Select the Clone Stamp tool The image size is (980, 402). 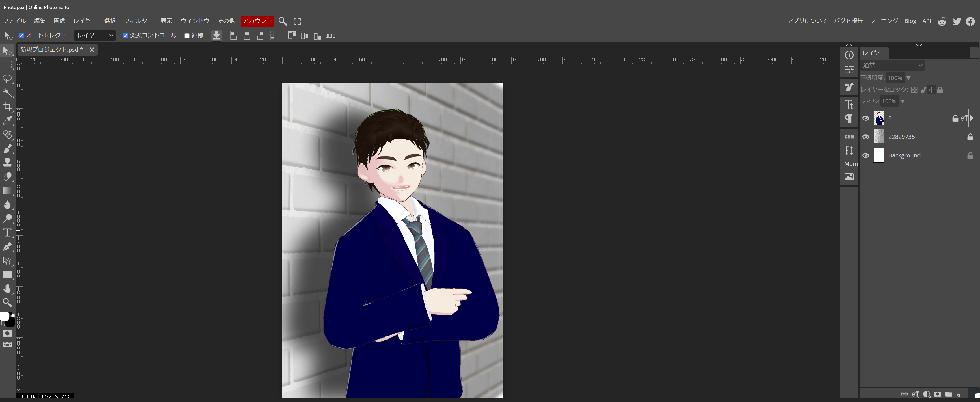point(7,163)
